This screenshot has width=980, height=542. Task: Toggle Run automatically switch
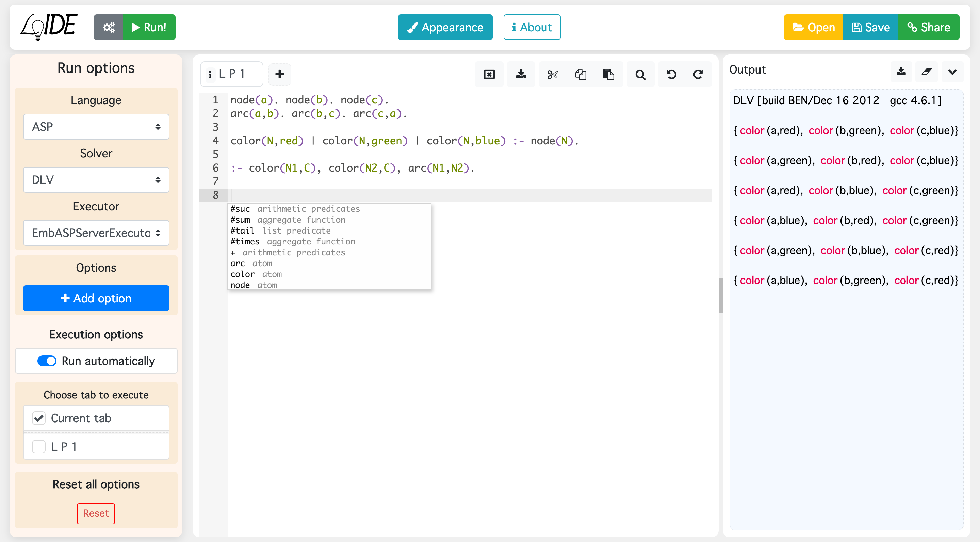47,361
